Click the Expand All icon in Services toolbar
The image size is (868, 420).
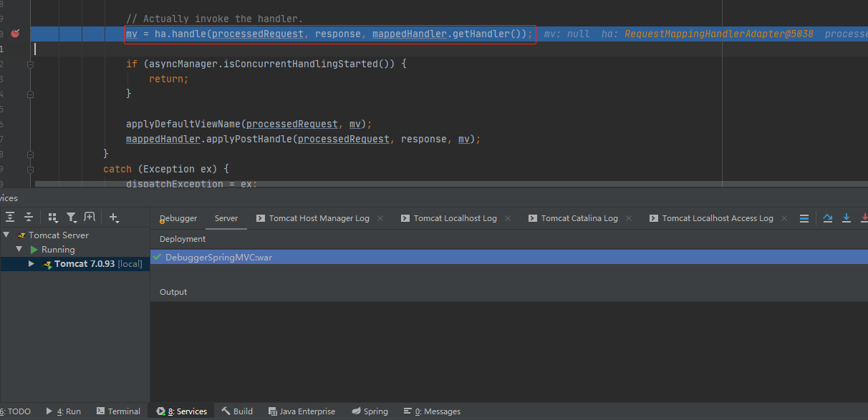(11, 217)
